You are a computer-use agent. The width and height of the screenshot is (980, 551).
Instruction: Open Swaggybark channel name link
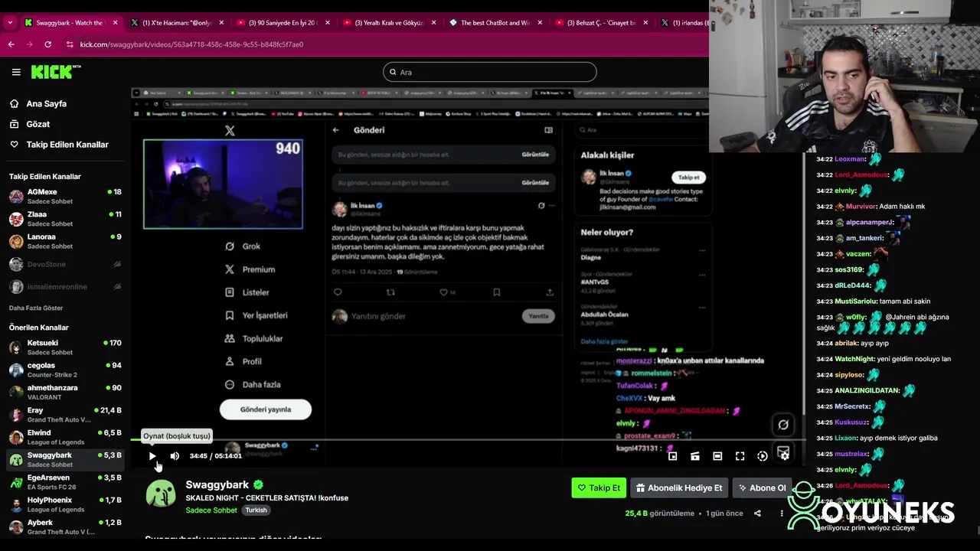pyautogui.click(x=217, y=484)
